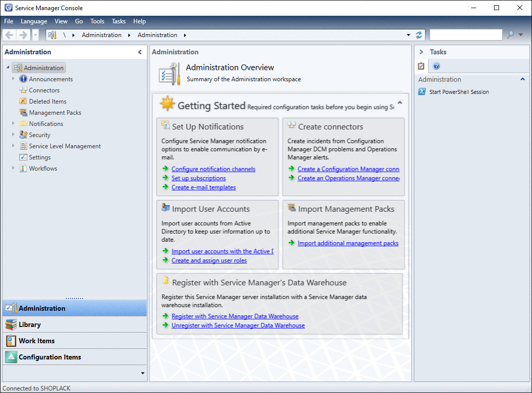This screenshot has height=393, width=532.
Task: Collapse the Administration root tree node
Action: [8, 67]
